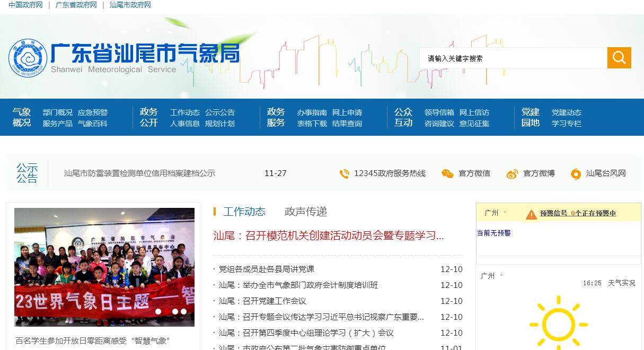644x350 pixels.
Task: Open the Shanwei Typhoon Network (汕尾台风网)
Action: click(x=599, y=173)
